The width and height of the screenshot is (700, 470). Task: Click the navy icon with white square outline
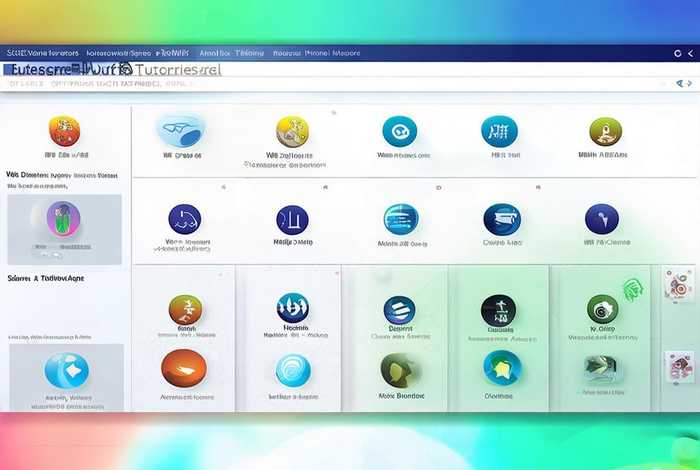tap(292, 220)
